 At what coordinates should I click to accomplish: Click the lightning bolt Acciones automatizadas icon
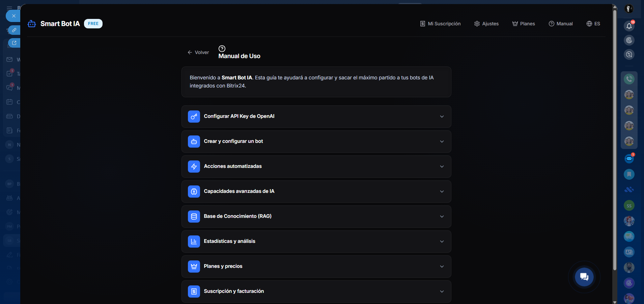pos(194,167)
